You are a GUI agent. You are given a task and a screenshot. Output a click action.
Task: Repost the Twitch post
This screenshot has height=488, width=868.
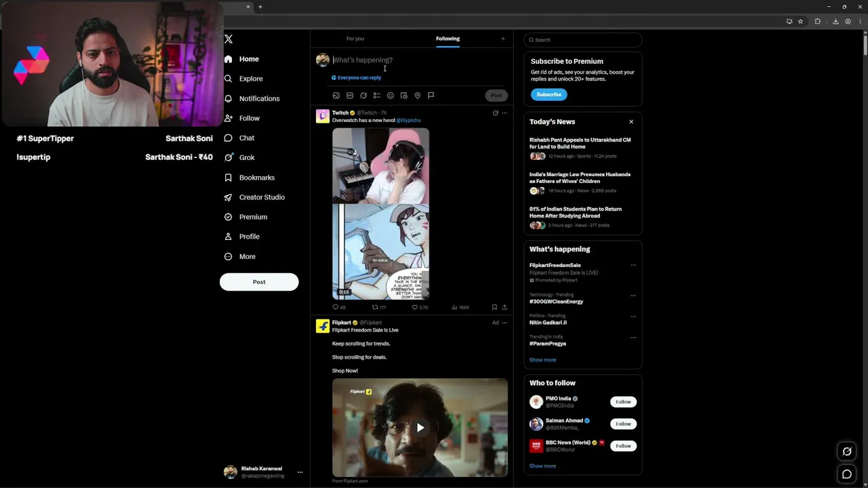pyautogui.click(x=378, y=307)
